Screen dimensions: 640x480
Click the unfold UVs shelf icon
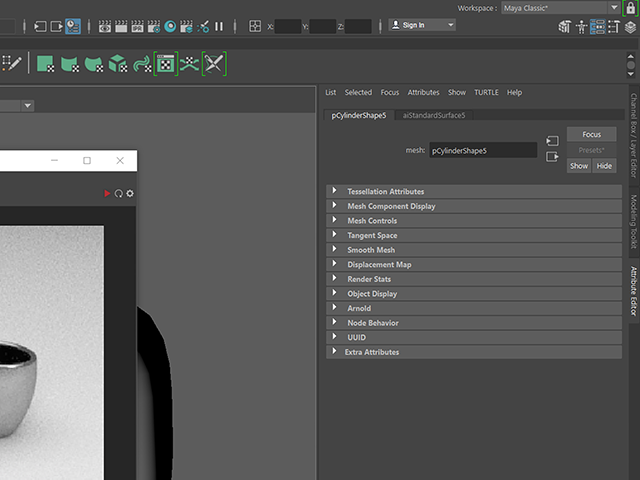pos(190,64)
